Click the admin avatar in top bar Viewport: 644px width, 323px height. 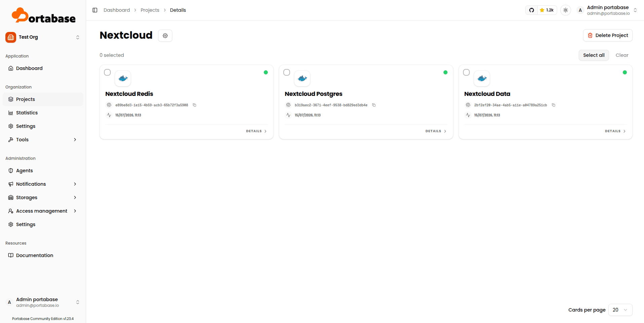pyautogui.click(x=580, y=10)
